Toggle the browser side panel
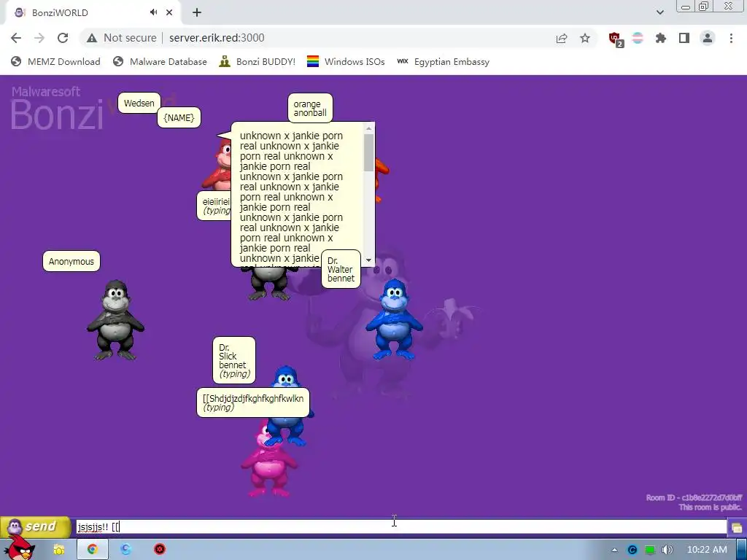 684,38
